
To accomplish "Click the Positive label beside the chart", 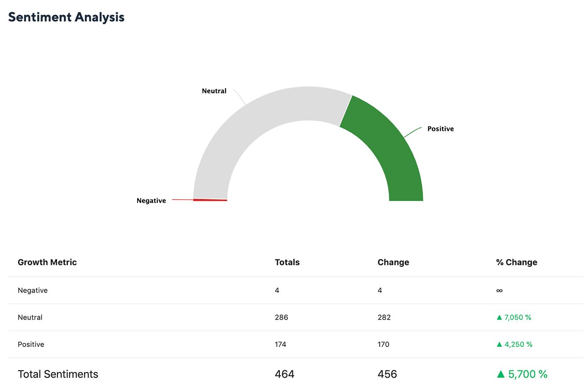I will coord(440,129).
